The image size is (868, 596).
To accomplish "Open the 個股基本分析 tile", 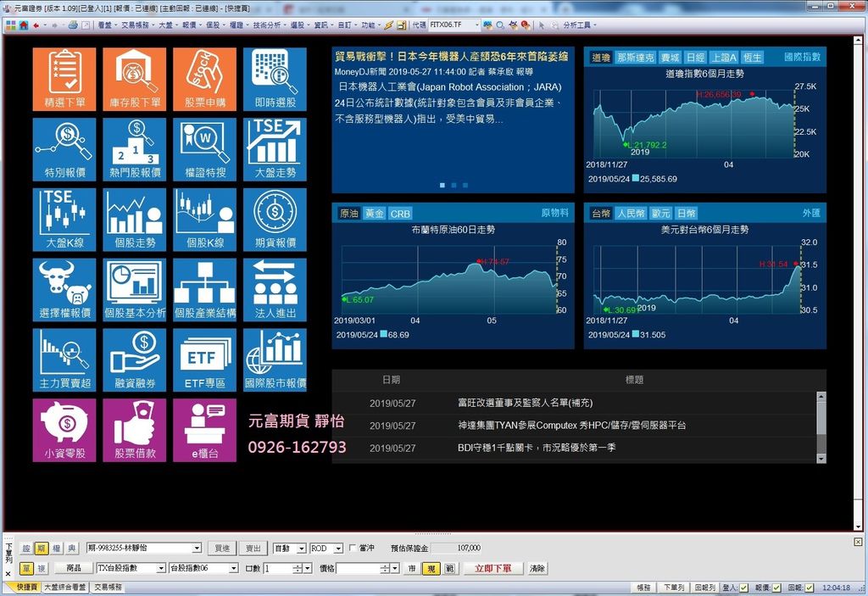I will [135, 290].
